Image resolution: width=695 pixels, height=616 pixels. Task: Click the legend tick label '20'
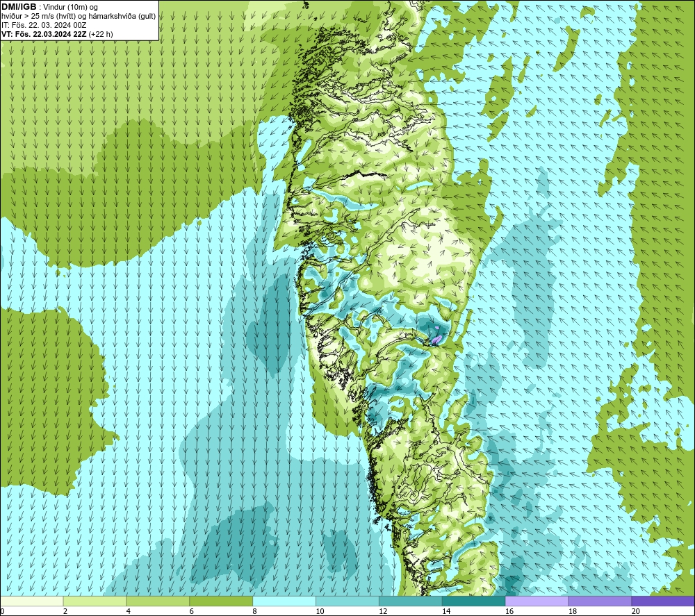pyautogui.click(x=636, y=611)
